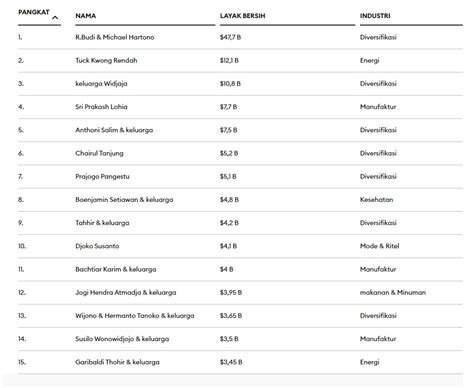Open Tuck Kwong Rendah entry
The width and height of the screenshot is (474, 388).
point(106,60)
